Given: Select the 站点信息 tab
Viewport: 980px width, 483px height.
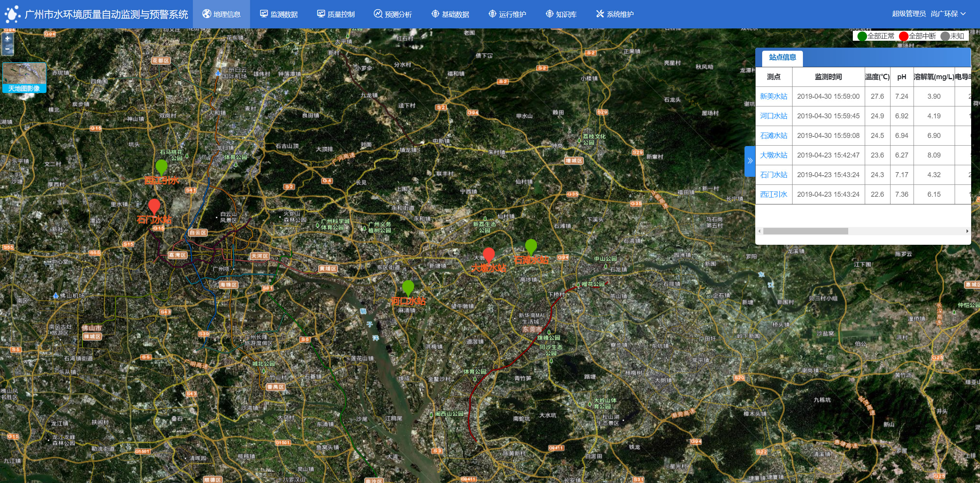Looking at the screenshot, I should coord(782,58).
